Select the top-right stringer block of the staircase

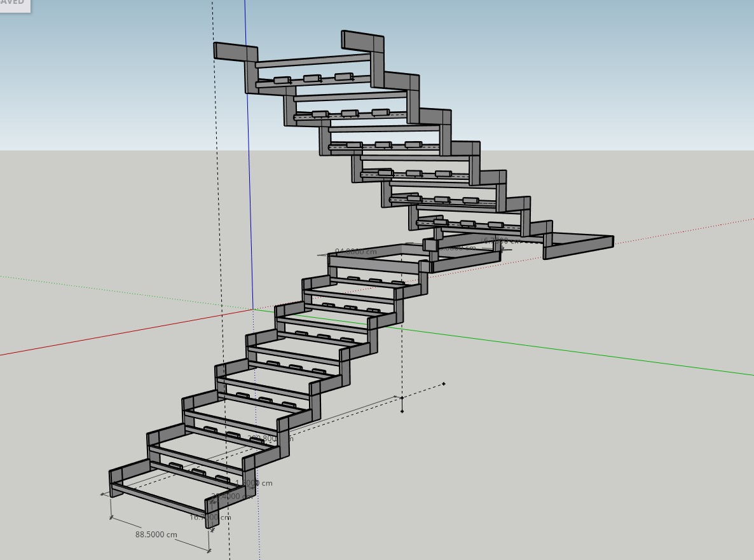[x=362, y=41]
